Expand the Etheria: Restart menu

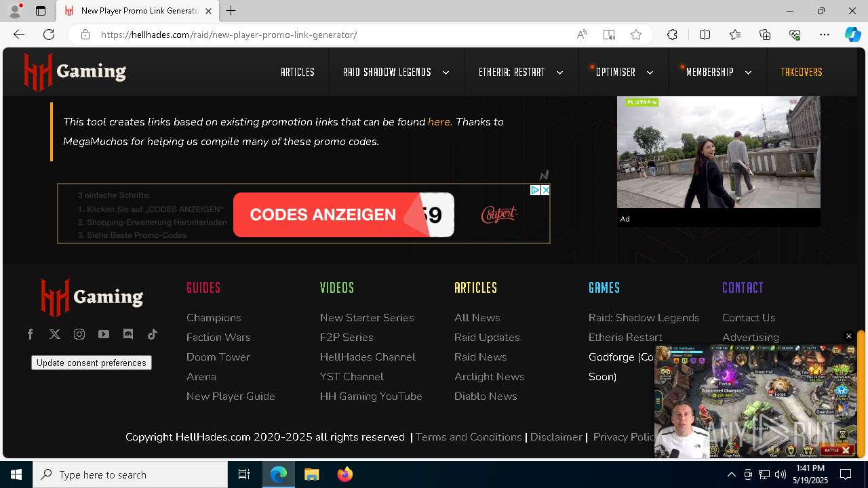point(559,73)
